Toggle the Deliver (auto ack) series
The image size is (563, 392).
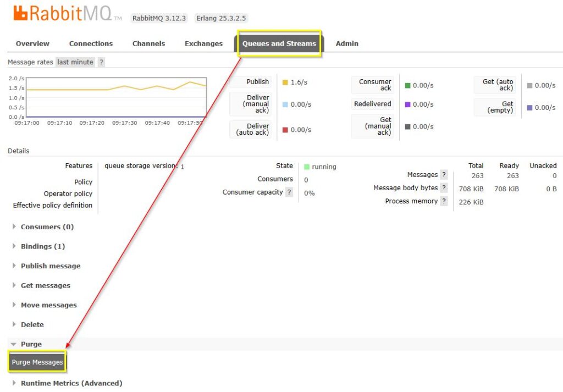pos(250,129)
